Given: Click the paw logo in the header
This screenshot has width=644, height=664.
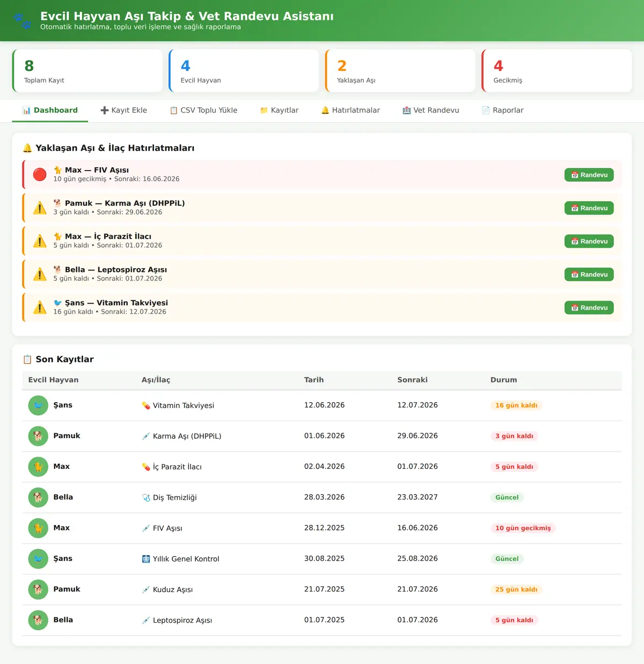Looking at the screenshot, I should (x=22, y=21).
